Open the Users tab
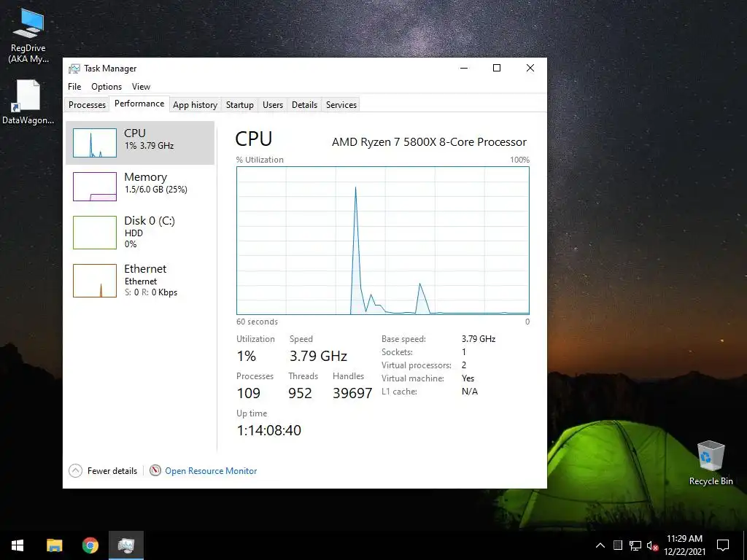The width and height of the screenshot is (747, 560). click(273, 105)
